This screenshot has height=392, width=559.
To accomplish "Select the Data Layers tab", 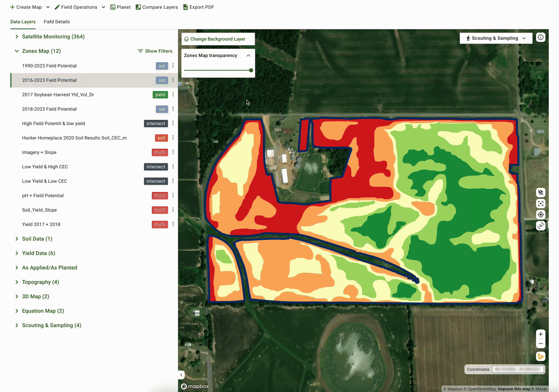I will [23, 22].
